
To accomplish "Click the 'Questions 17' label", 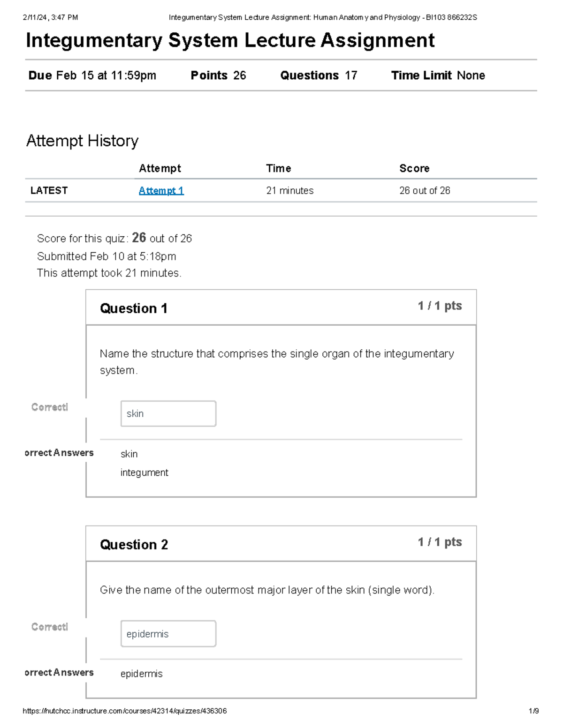I will pyautogui.click(x=319, y=75).
